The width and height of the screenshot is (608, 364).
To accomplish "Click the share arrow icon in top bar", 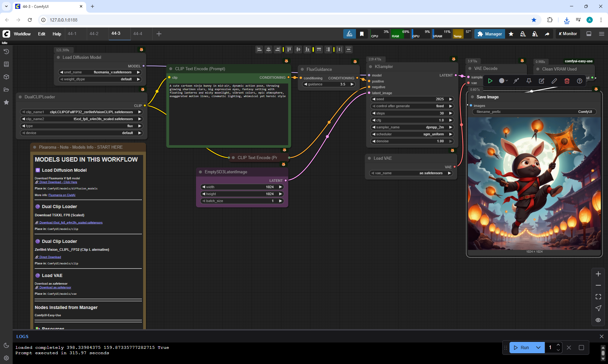I will click(547, 34).
